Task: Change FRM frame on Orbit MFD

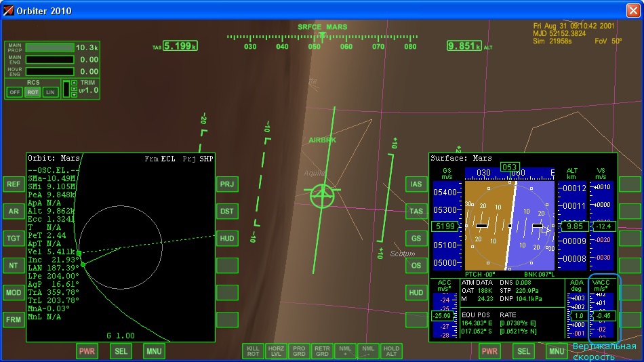Action: coord(14,320)
